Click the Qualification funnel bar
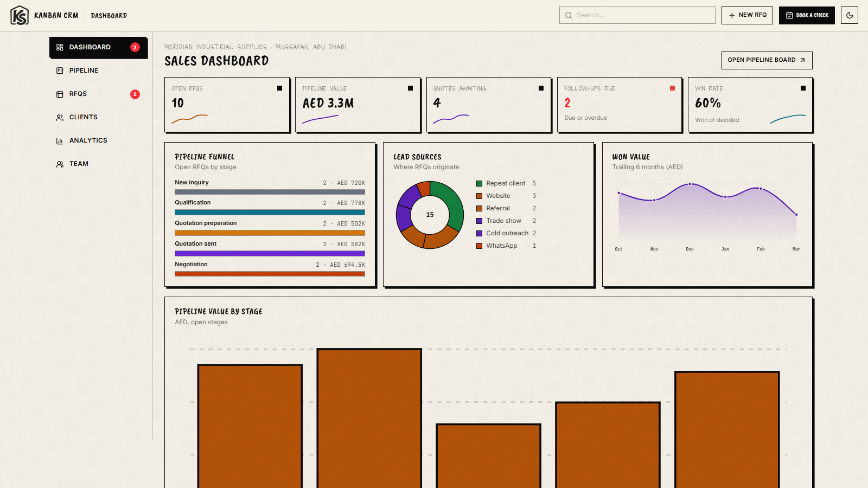Image resolution: width=868 pixels, height=488 pixels. tap(270, 213)
